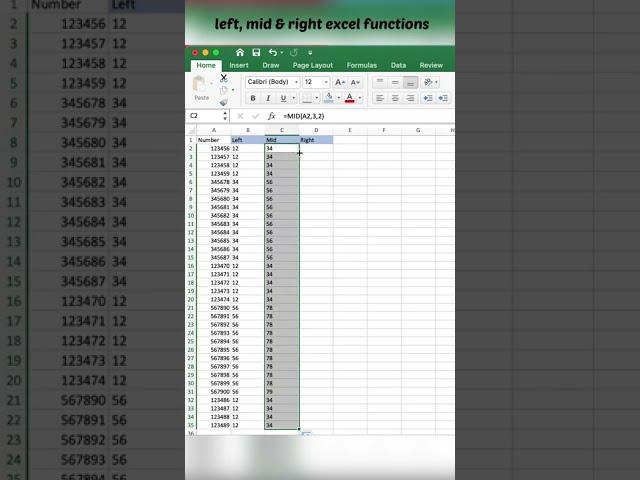Viewport: 640px width, 480px height.
Task: Open the text orientation options
Action: coord(430,82)
